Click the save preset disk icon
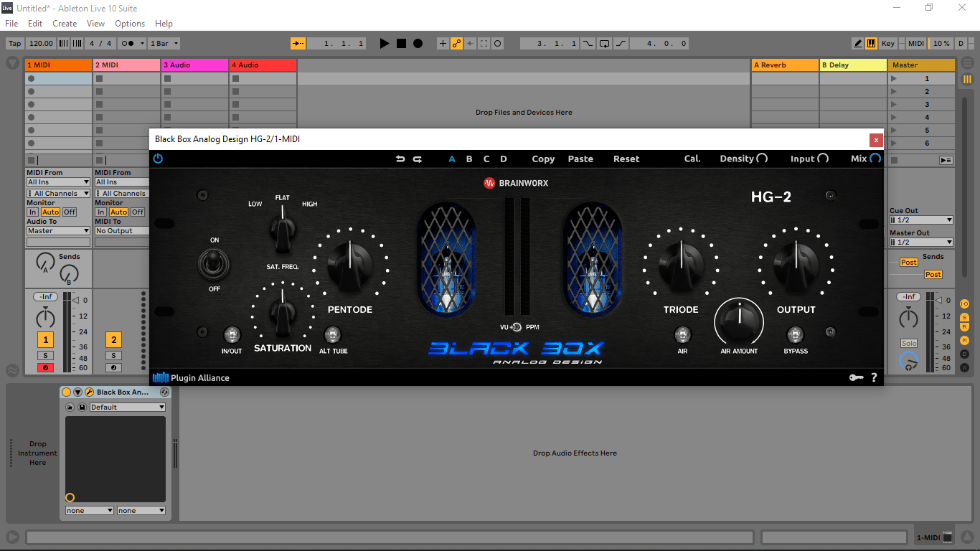The image size is (980, 551). point(82,408)
